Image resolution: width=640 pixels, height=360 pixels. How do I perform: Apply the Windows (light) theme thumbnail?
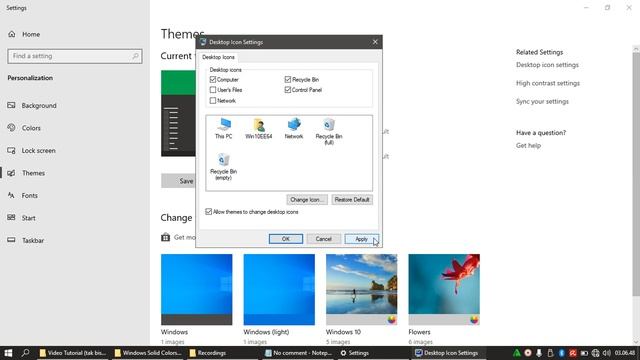[279, 289]
